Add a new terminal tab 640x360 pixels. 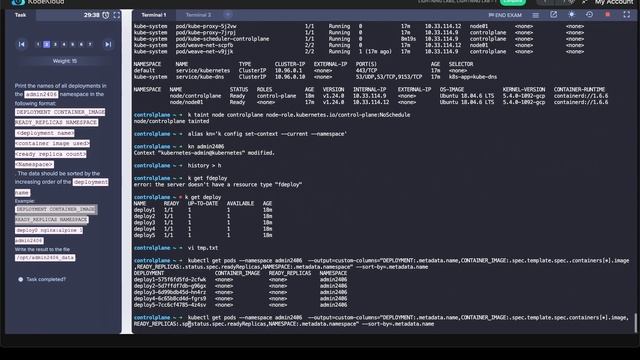tap(228, 15)
